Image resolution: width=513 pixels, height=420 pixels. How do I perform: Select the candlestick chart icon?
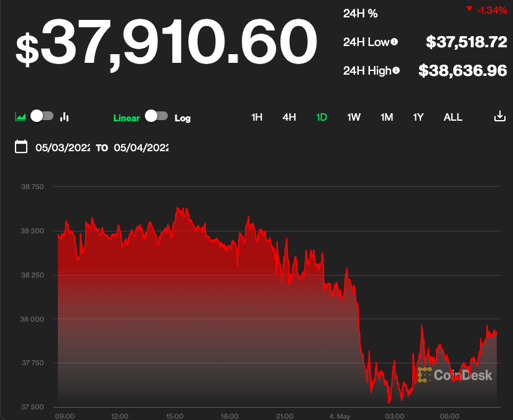[65, 116]
